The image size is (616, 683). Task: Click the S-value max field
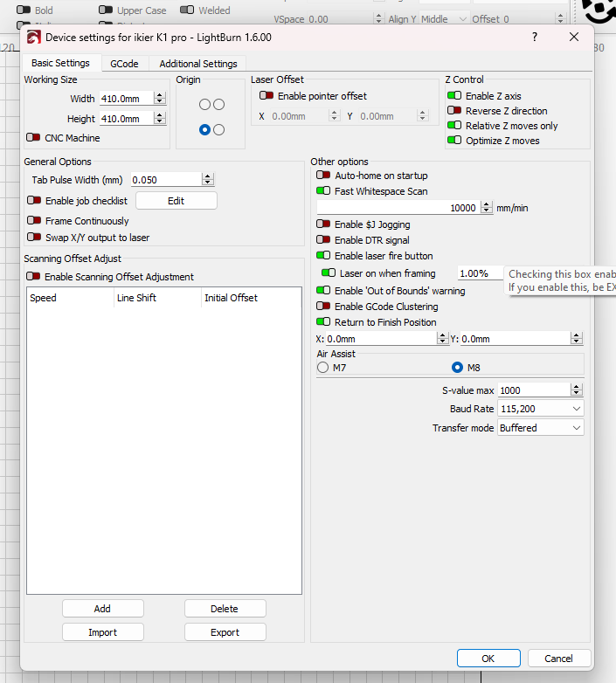[534, 390]
